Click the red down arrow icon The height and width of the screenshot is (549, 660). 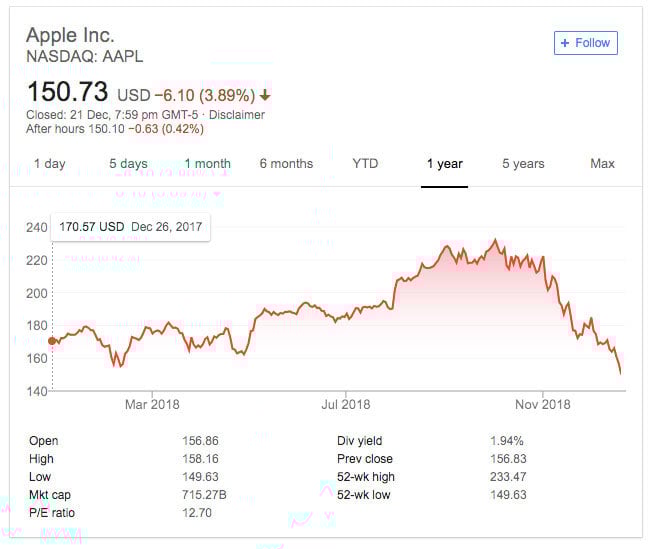[x=265, y=96]
